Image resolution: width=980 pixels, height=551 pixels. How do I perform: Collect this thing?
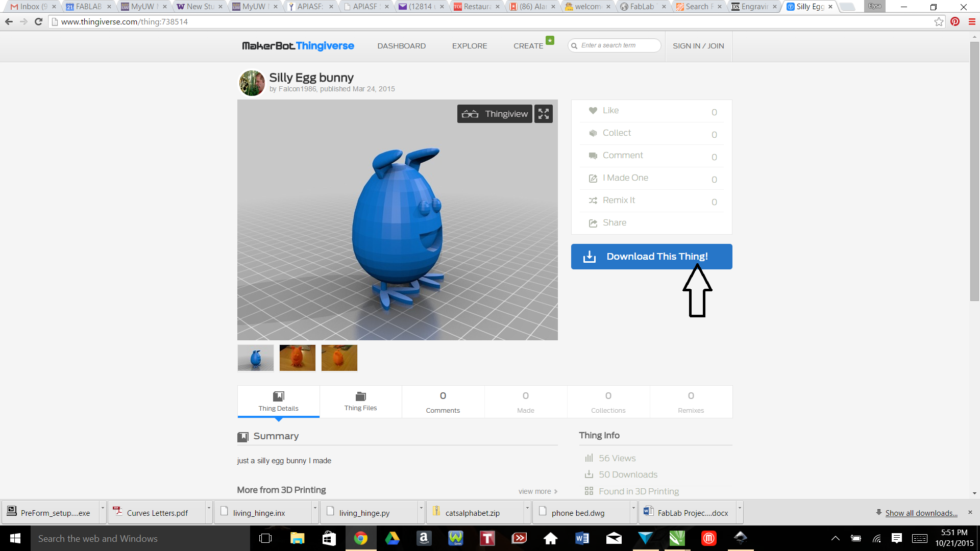tap(617, 133)
